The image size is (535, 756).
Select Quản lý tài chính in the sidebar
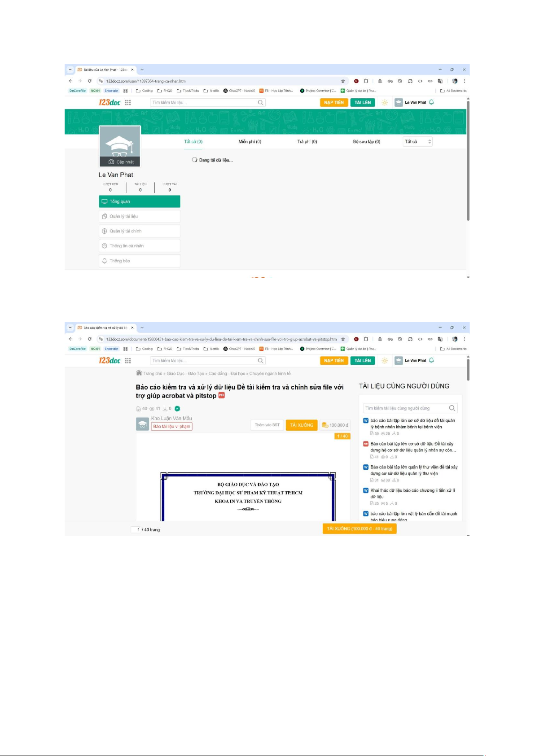[x=140, y=231]
